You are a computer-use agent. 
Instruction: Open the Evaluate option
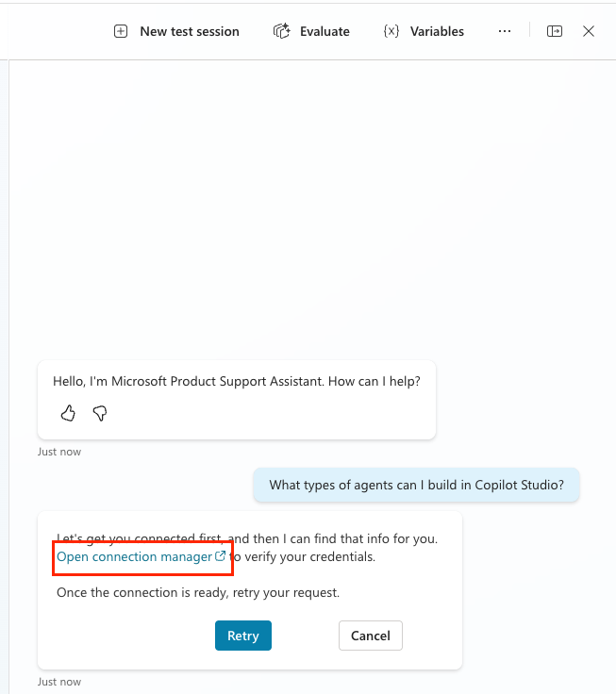pos(311,31)
